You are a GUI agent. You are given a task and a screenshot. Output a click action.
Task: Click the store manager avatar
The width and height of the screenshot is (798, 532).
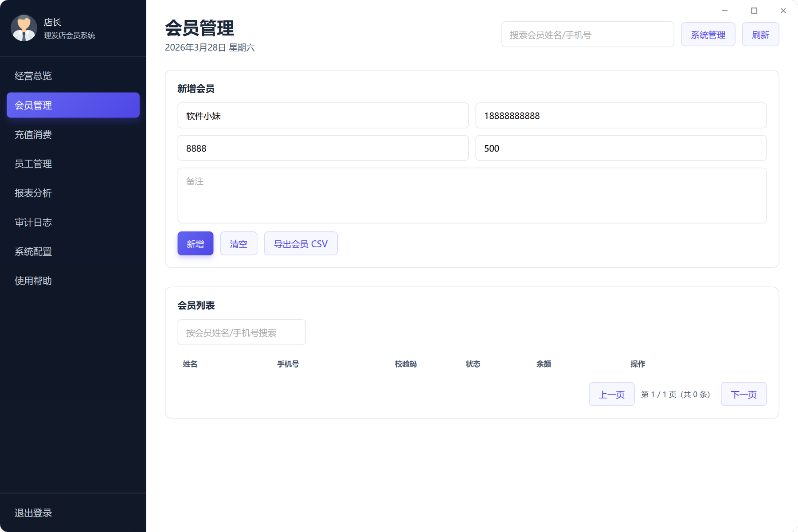[24, 28]
